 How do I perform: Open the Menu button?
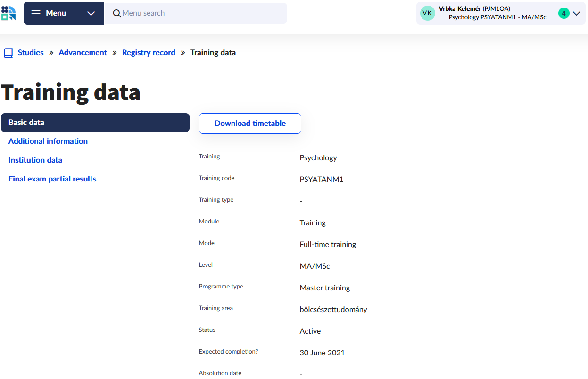tap(56, 13)
